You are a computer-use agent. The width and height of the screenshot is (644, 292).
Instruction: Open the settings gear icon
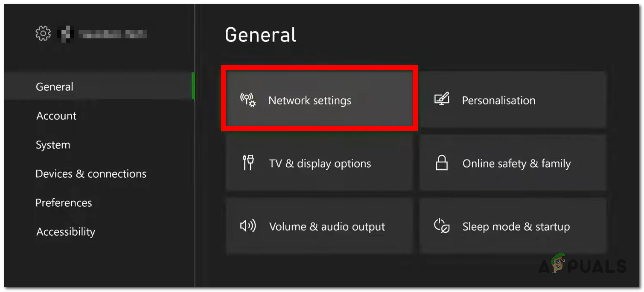click(43, 34)
